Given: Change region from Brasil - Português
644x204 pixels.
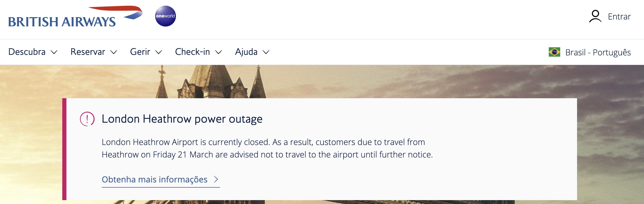Looking at the screenshot, I should click(590, 52).
